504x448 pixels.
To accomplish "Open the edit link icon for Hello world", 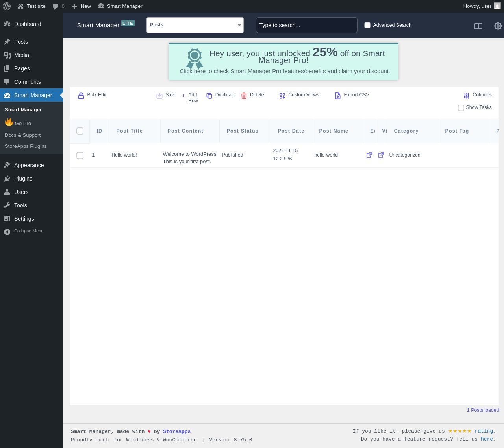I will click(x=369, y=155).
